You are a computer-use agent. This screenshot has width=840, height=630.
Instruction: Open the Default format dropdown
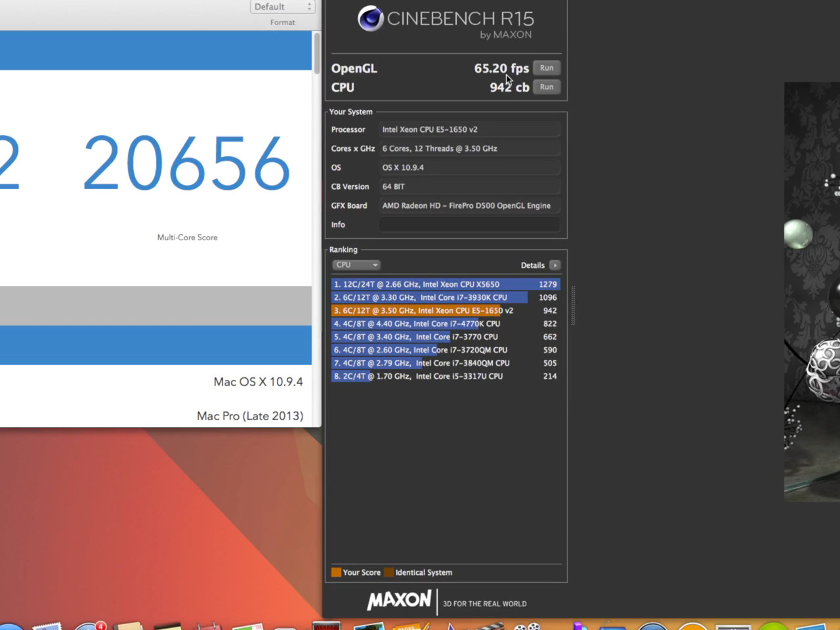tap(282, 7)
